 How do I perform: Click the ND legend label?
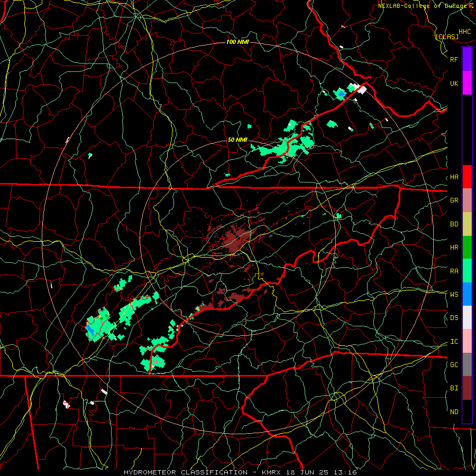(x=454, y=412)
